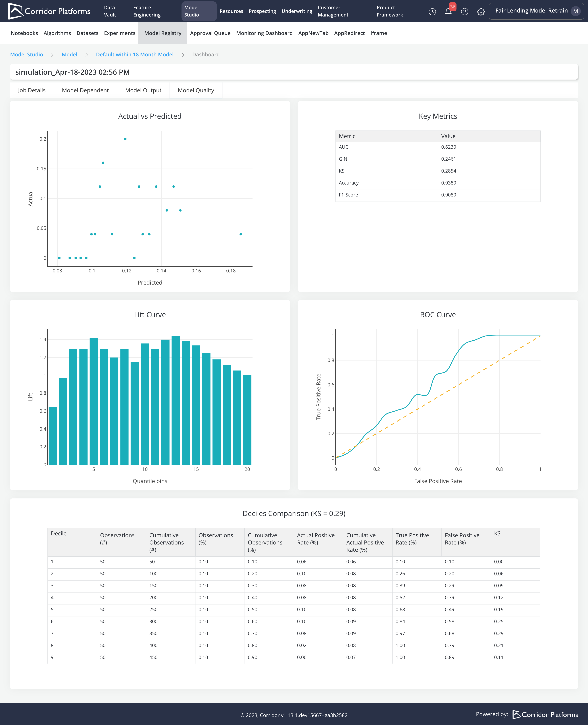This screenshot has height=725, width=588.
Task: Open the Model Dependent tab
Action: (x=85, y=90)
